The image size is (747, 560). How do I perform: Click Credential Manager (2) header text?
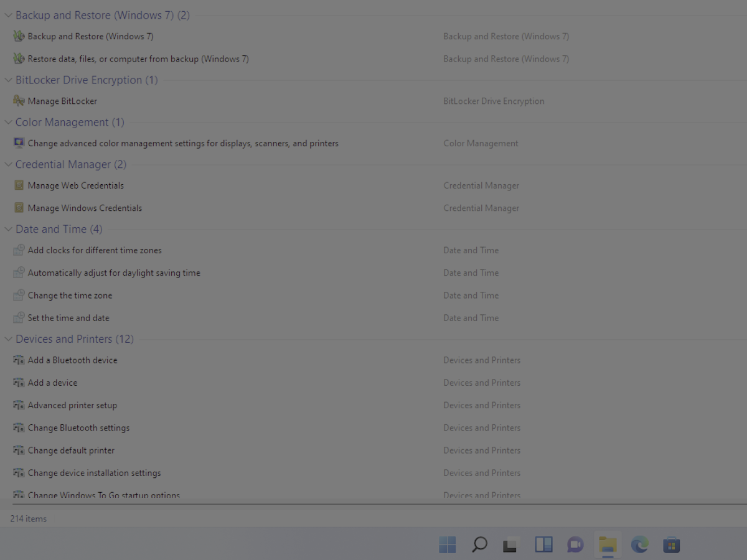[71, 164]
